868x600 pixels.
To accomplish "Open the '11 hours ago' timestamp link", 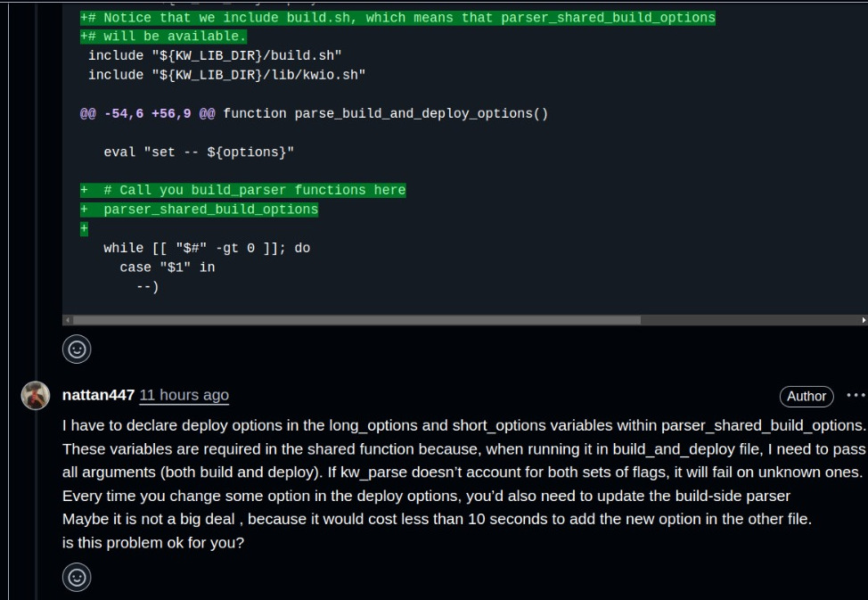I will coord(184,395).
